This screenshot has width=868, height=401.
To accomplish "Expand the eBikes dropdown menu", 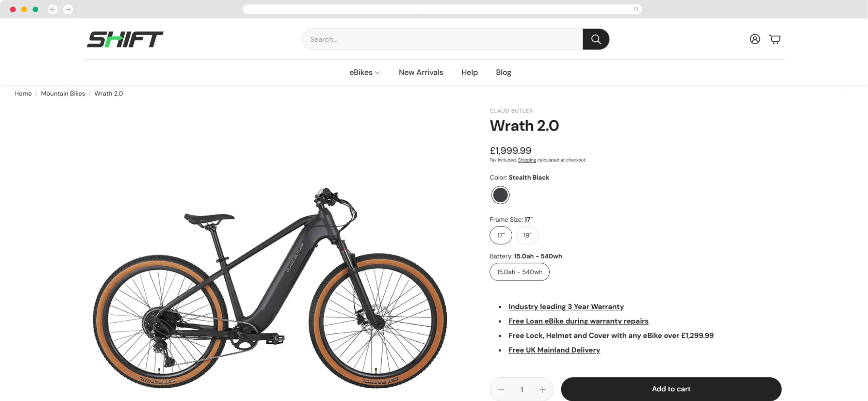I will [x=365, y=73].
